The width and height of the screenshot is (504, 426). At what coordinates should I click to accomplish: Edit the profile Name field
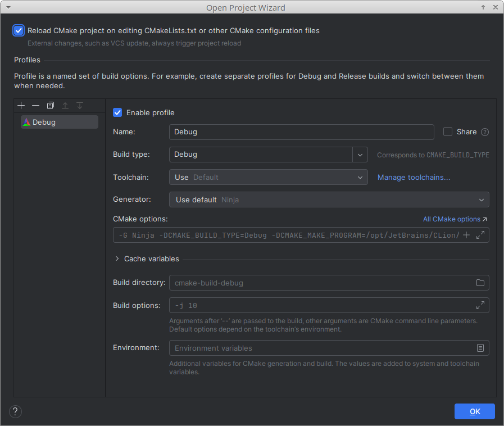tap(302, 132)
